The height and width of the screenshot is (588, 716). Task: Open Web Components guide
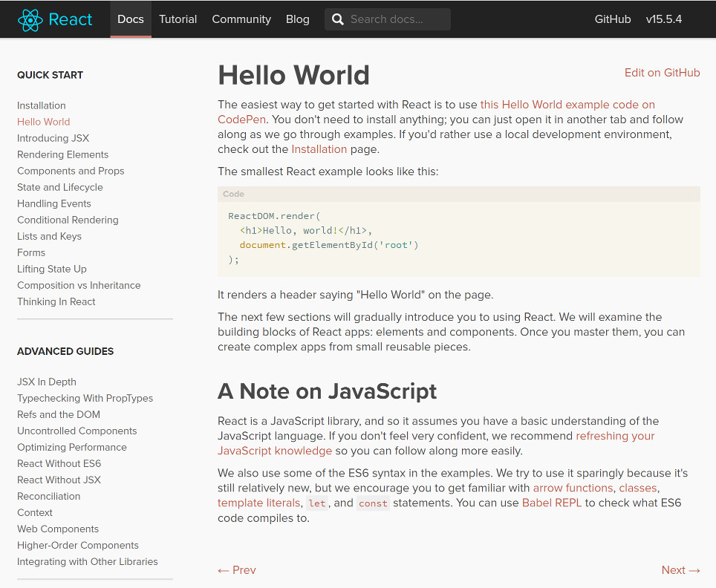58,529
